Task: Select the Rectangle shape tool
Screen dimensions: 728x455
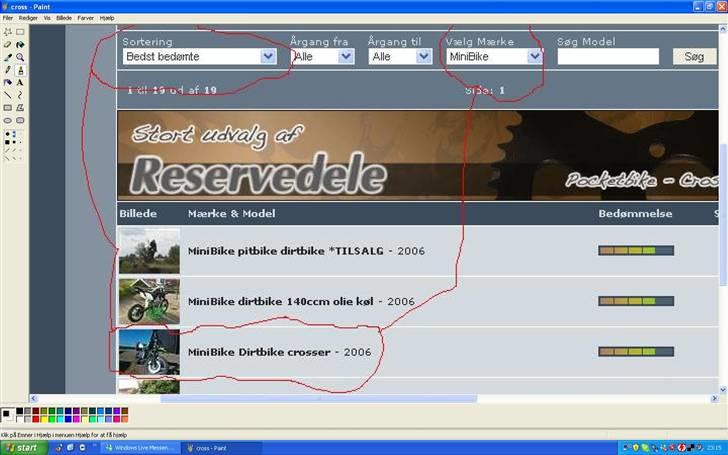Action: pyautogui.click(x=8, y=107)
